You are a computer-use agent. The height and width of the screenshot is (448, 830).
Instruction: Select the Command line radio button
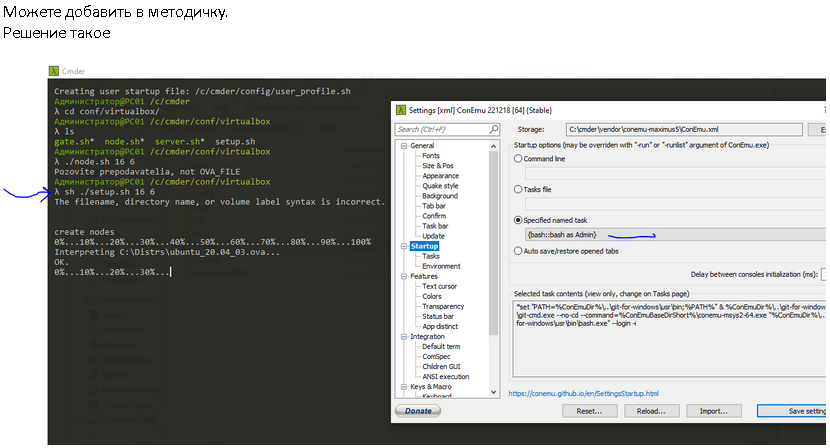(517, 158)
